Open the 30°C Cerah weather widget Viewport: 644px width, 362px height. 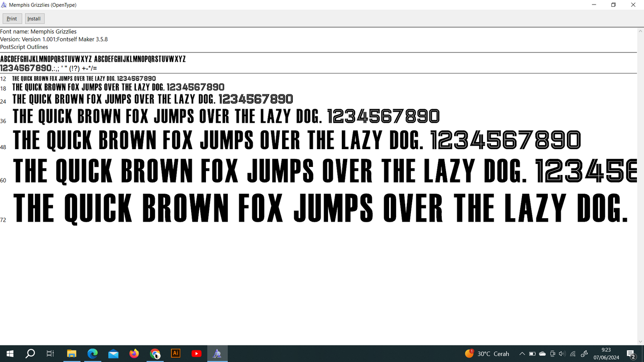[x=487, y=354]
